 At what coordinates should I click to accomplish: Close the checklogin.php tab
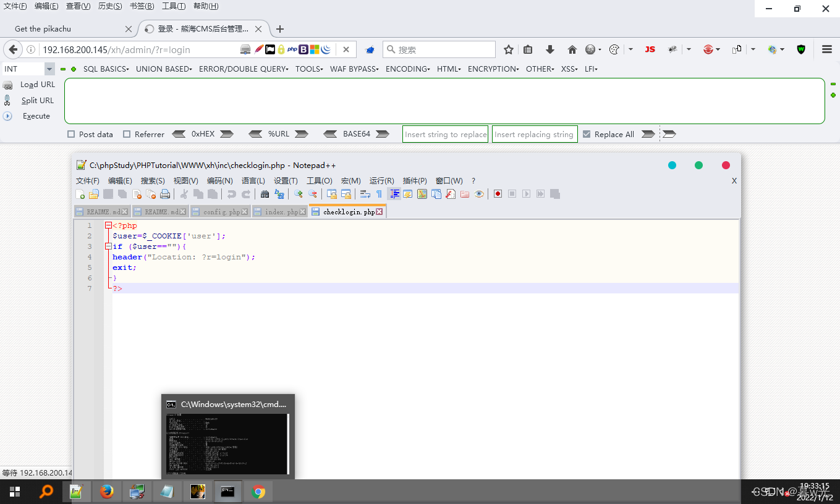(380, 212)
